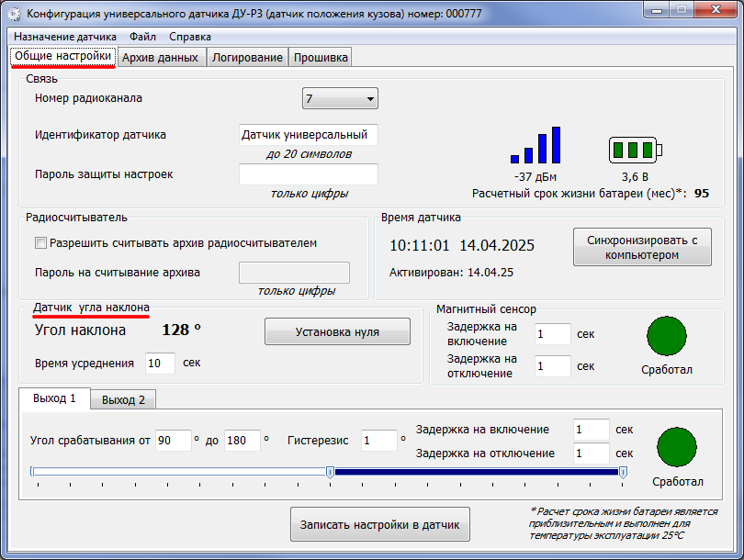744x560 pixels.
Task: Click the Идентификатор датчика input field
Action: click(x=309, y=135)
